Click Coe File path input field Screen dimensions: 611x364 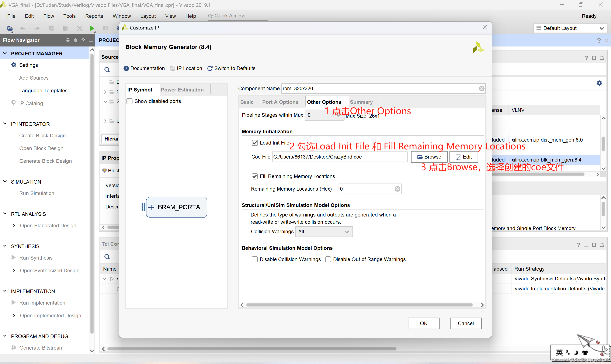click(340, 157)
